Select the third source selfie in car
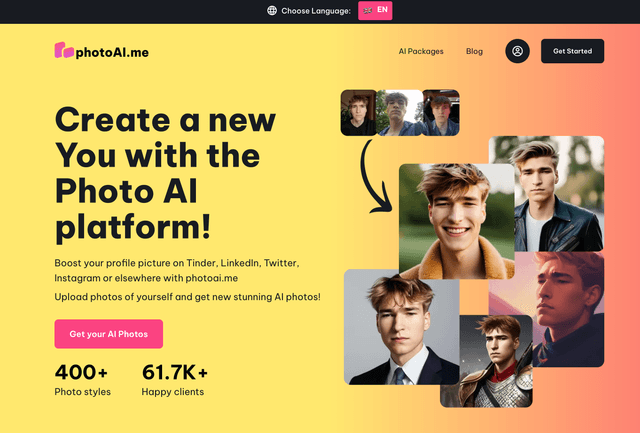 pos(441,113)
